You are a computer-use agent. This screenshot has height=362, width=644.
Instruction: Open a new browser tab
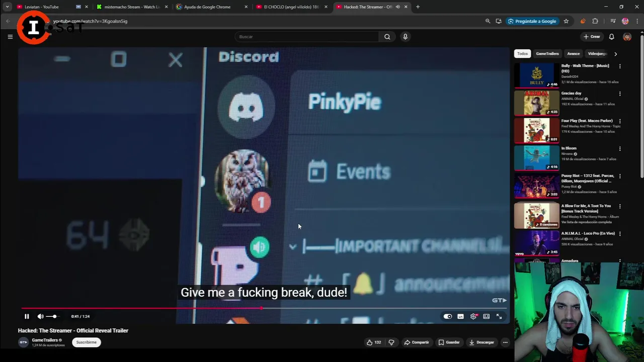(x=418, y=7)
